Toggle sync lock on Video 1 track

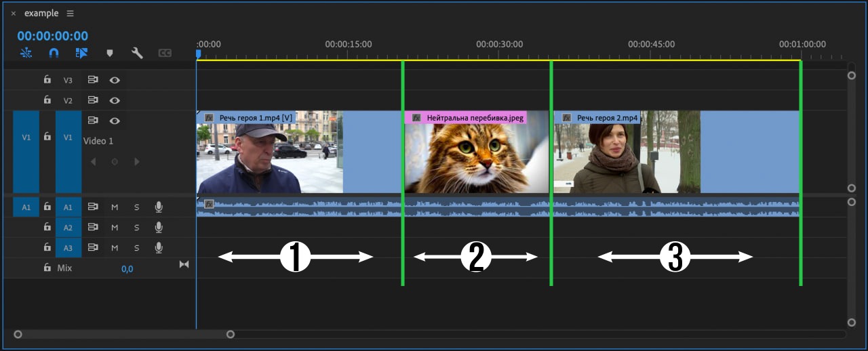coord(93,121)
